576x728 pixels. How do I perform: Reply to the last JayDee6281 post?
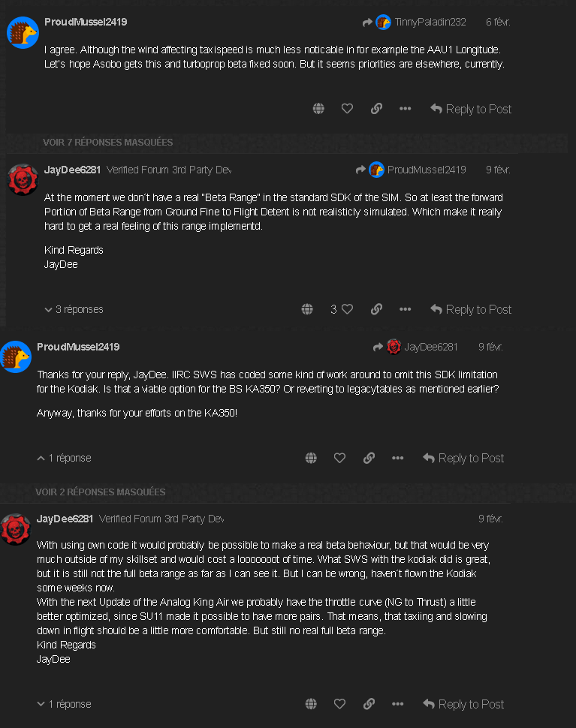pyautogui.click(x=463, y=704)
